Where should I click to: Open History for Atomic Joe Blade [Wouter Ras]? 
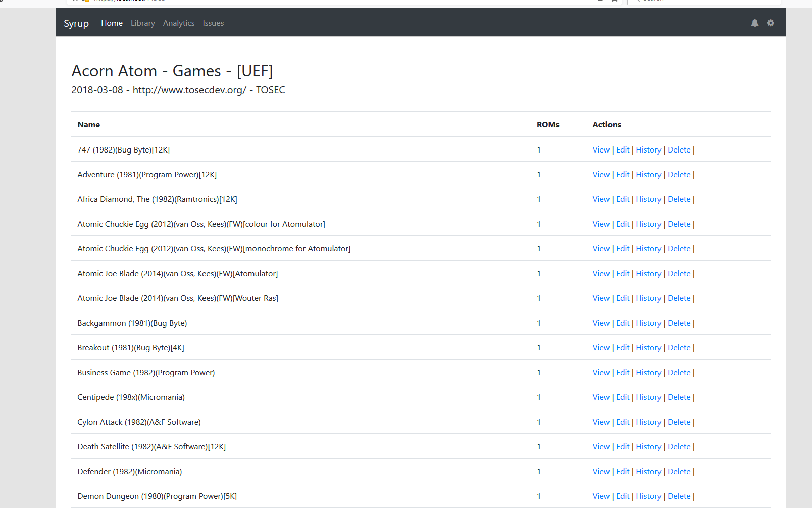(648, 298)
